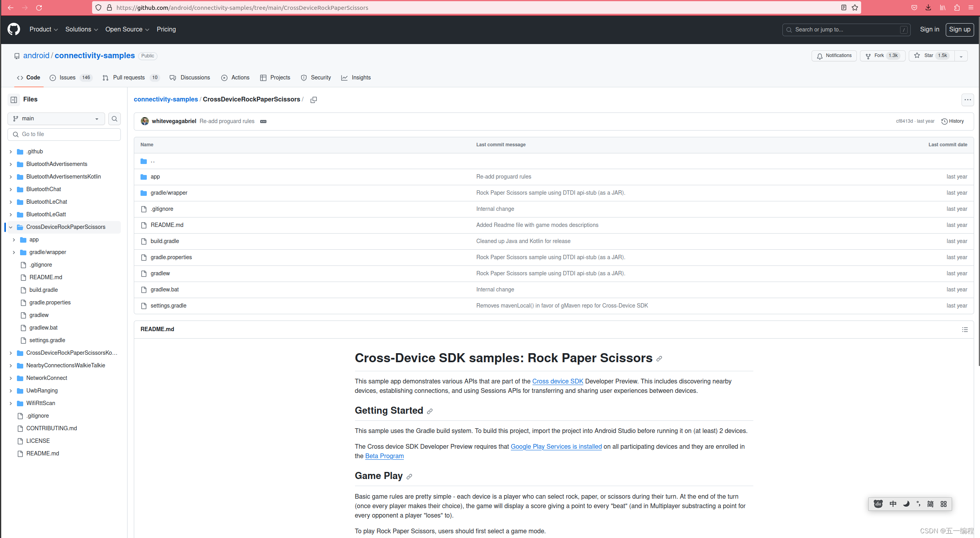Open the main branch dropdown
This screenshot has height=538, width=980.
tap(56, 118)
